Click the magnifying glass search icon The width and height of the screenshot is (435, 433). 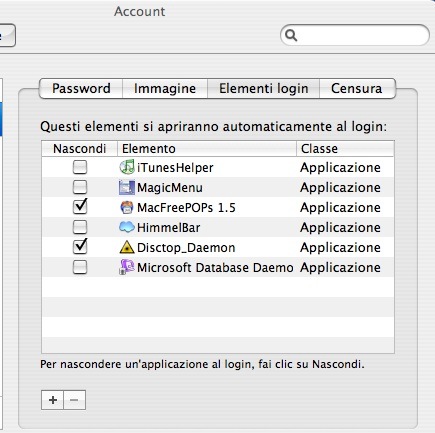(291, 35)
